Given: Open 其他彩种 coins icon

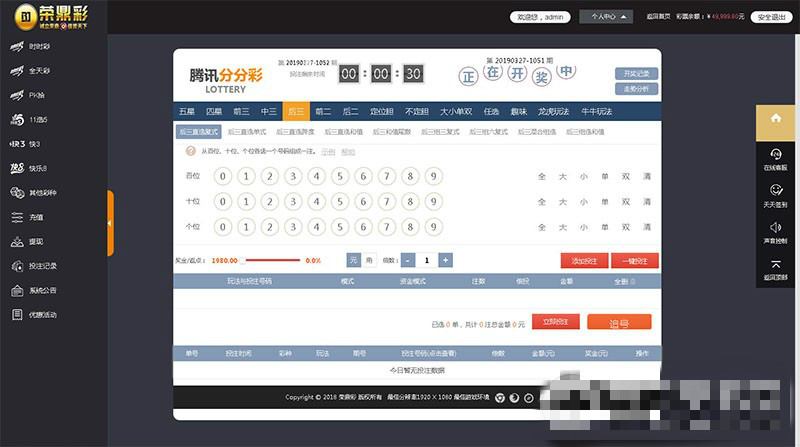Looking at the screenshot, I should (x=17, y=192).
